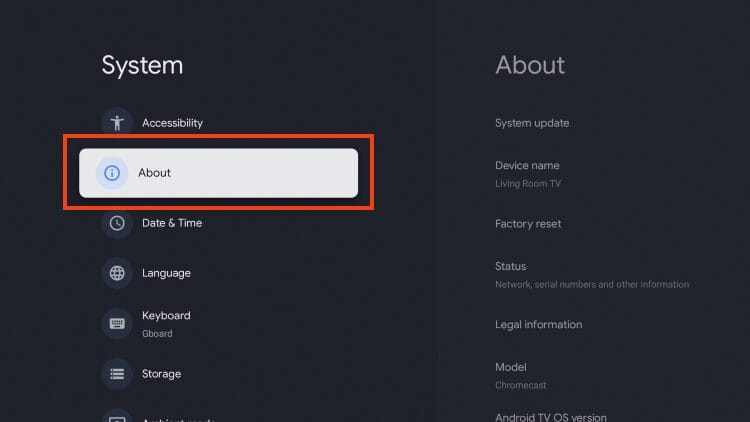
Task: Choose the Language text label
Action: coord(166,273)
